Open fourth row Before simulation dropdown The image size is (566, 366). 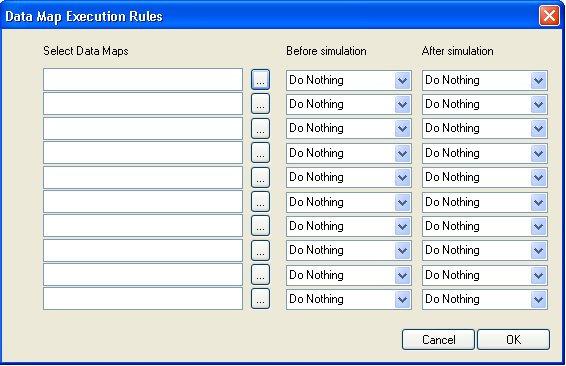pyautogui.click(x=402, y=153)
